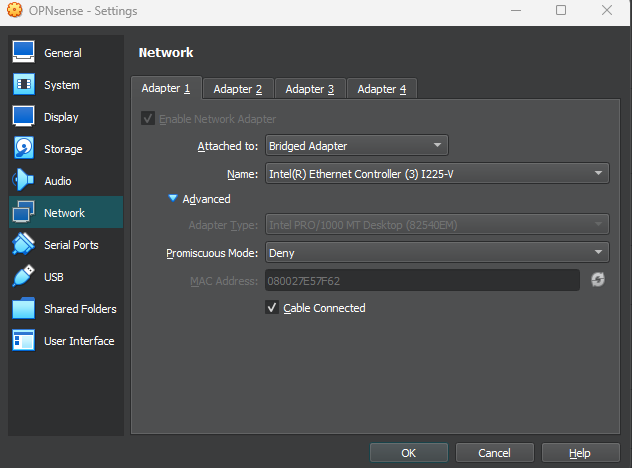This screenshot has height=468, width=632.
Task: Toggle the Cable Connected checkbox
Action: [x=272, y=308]
